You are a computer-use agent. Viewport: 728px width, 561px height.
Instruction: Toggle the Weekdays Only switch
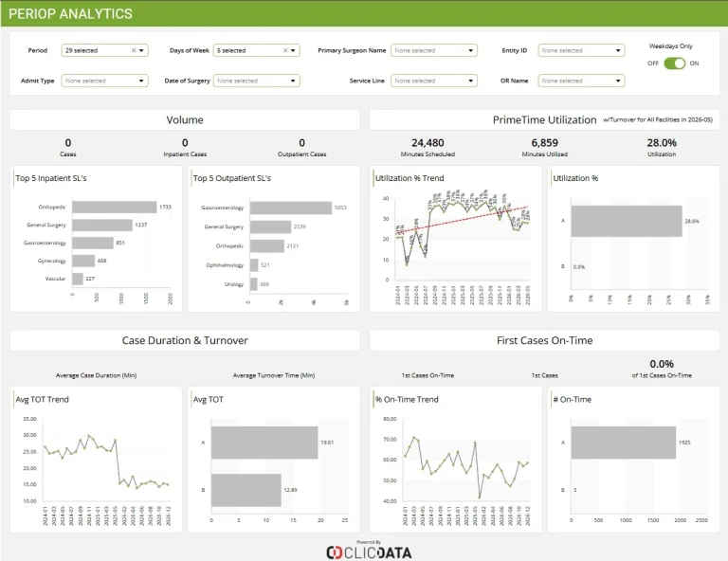tap(674, 63)
